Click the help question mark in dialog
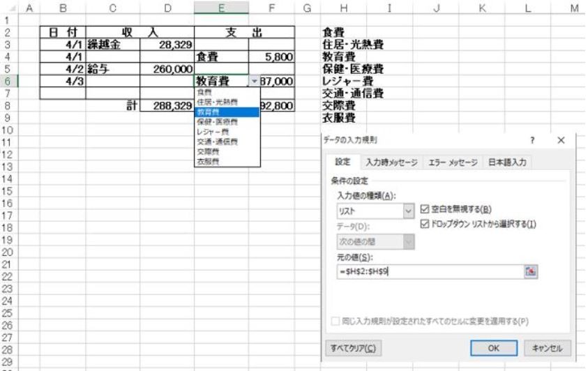588x371 pixels. [x=533, y=140]
